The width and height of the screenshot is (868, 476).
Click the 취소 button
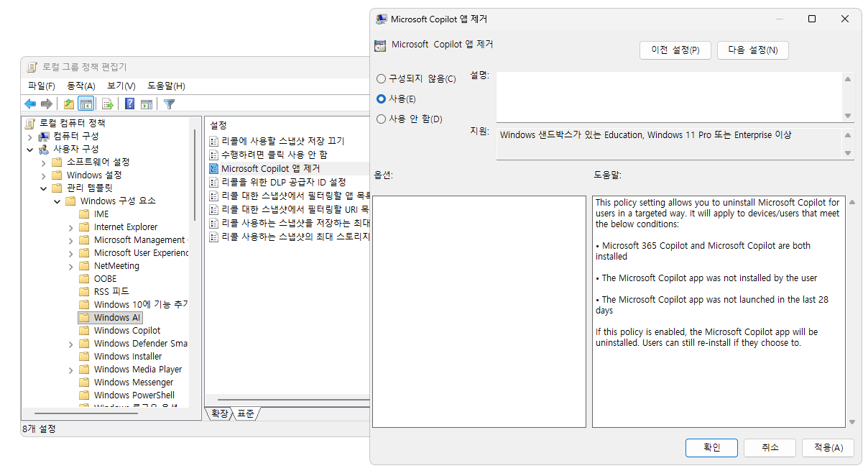pos(770,447)
